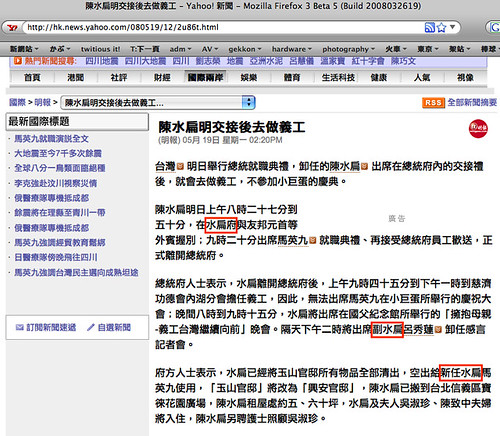
Task: Click the Yahoo site favicon in address bar
Action: [12, 27]
